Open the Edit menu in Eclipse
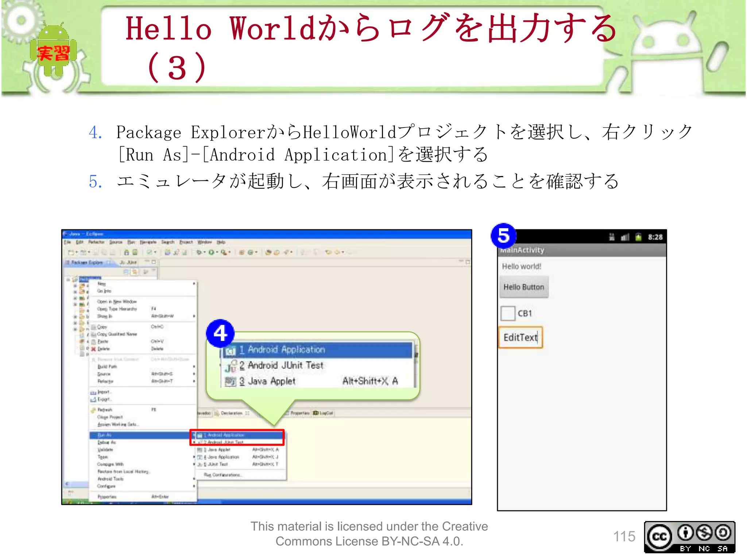Viewport: 747px width, 560px height. 80,242
